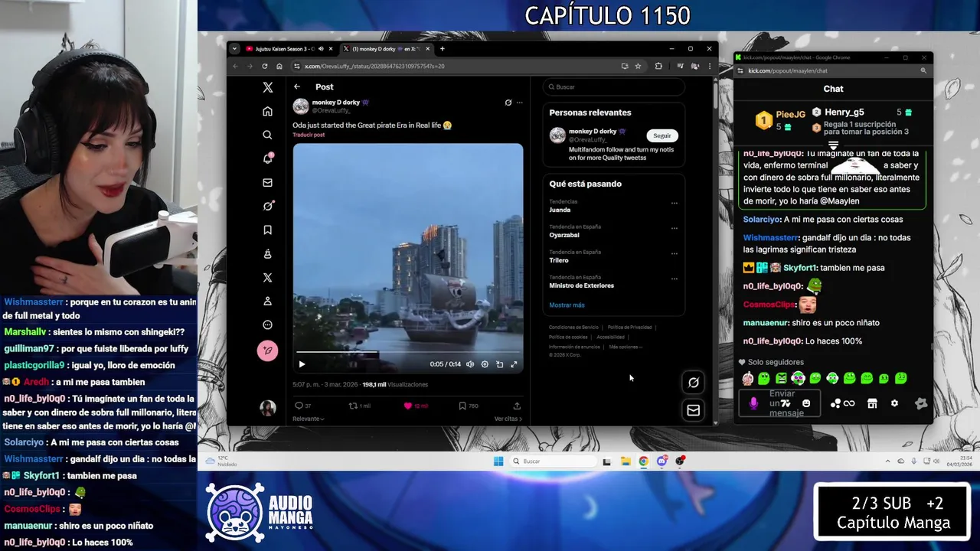Open More options circle in X sidebar
The height and width of the screenshot is (551, 980).
267,324
